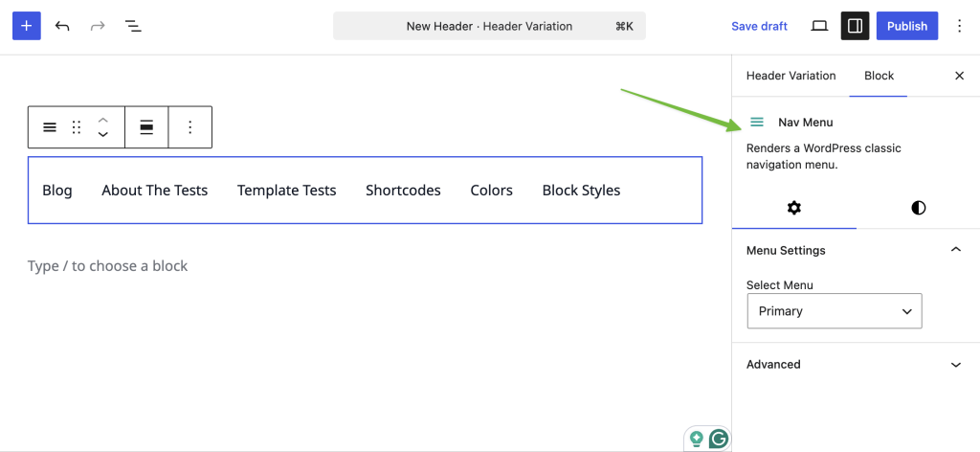This screenshot has width=980, height=452.
Task: Click the Blog menu item
Action: pyautogui.click(x=57, y=190)
